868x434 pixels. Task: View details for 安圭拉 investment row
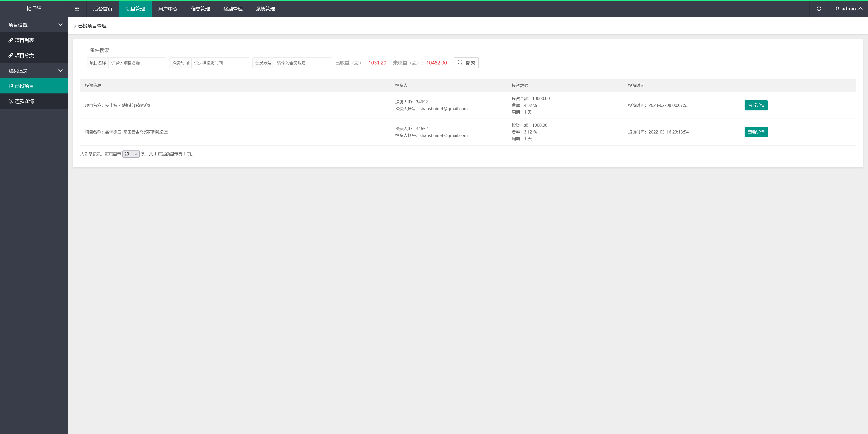tap(756, 105)
